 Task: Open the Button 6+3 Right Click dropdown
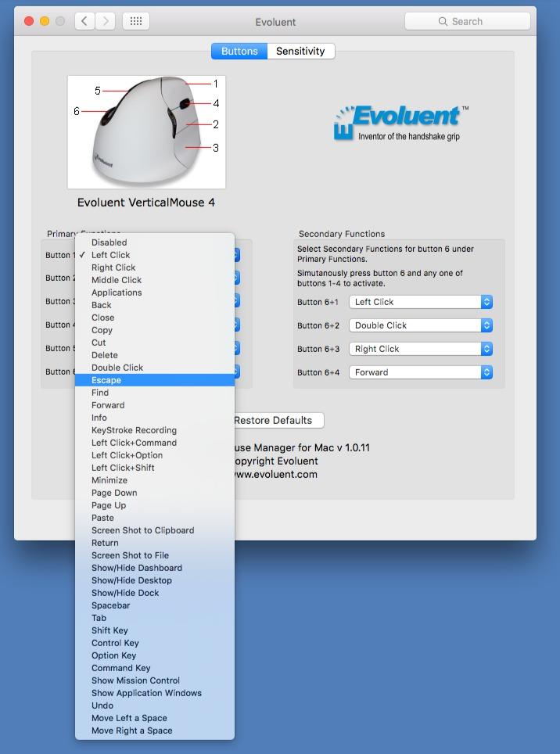point(421,349)
